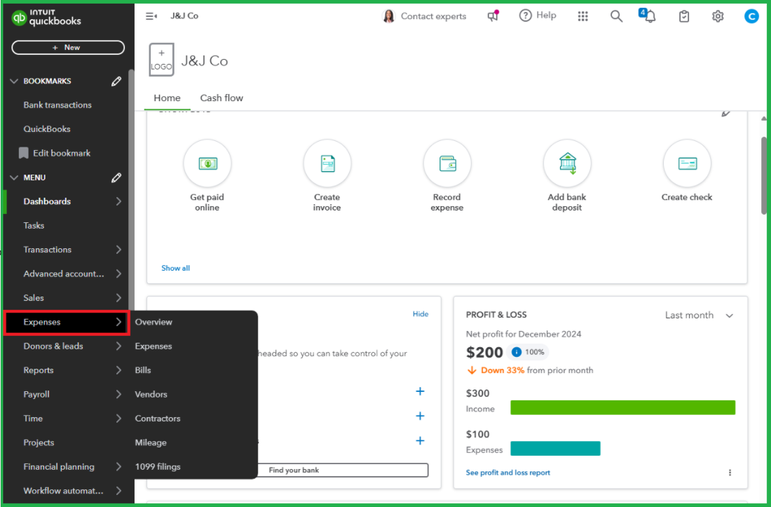This screenshot has width=771, height=507.
Task: Select Bills in the Expenses submenu
Action: (x=143, y=370)
